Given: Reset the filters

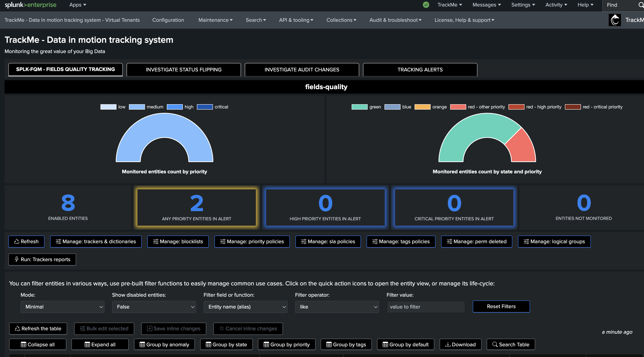Looking at the screenshot, I should (501, 306).
